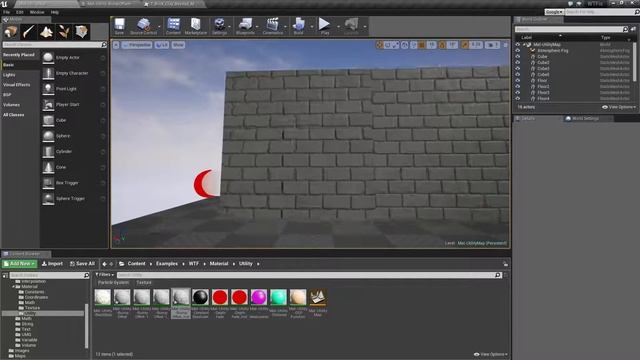This screenshot has width=640, height=360.
Task: Open the Cinematics toolbar icon
Action: (272, 26)
